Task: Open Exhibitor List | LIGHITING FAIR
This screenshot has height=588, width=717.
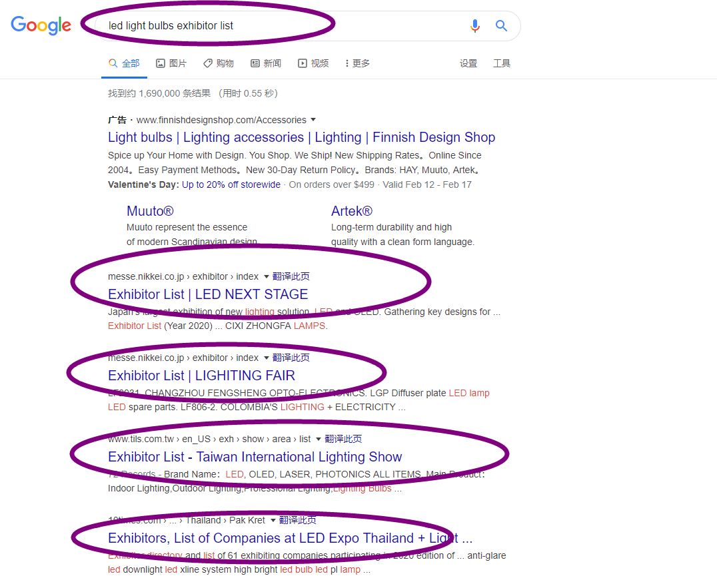Action: click(x=202, y=376)
